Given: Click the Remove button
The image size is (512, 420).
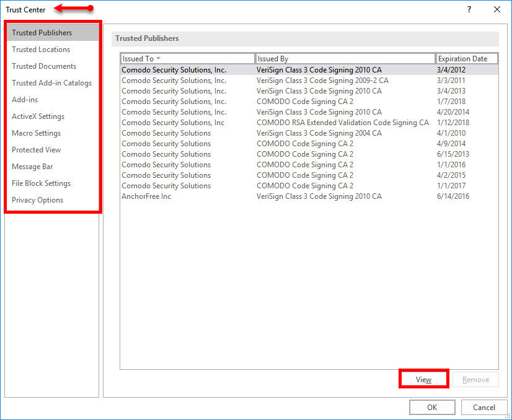Looking at the screenshot, I should pyautogui.click(x=475, y=380).
